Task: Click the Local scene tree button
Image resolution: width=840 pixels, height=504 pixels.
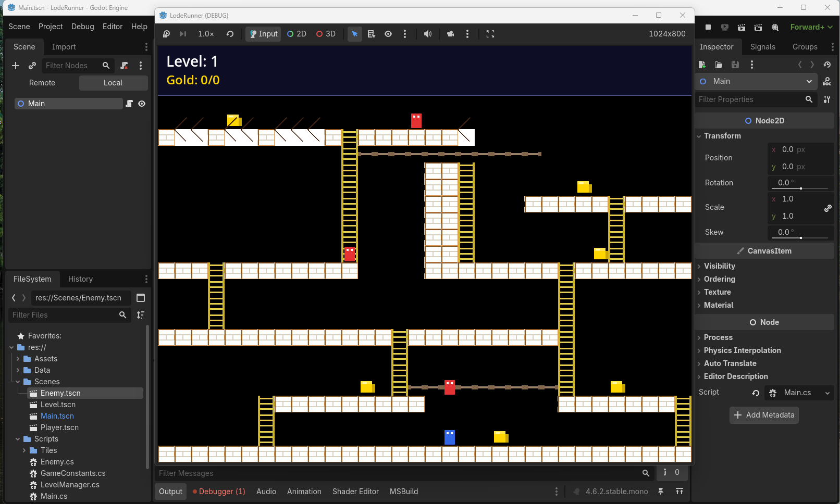Action: pos(113,83)
